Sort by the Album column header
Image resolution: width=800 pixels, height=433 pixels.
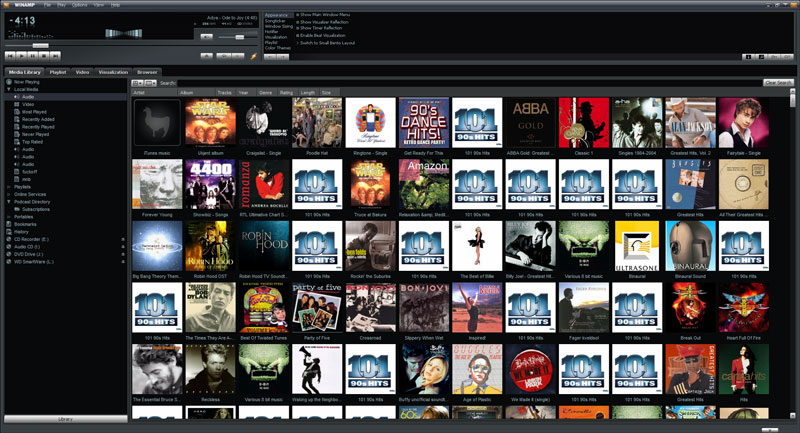(x=196, y=93)
